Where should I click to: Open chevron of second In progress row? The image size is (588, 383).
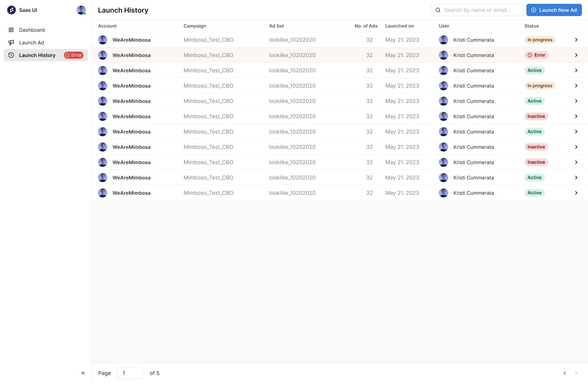click(x=576, y=86)
